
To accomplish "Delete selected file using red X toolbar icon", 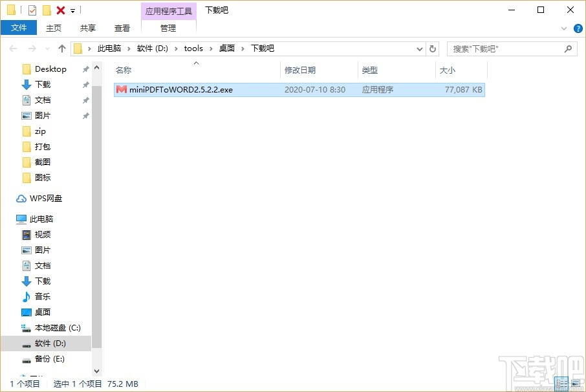I will [60, 10].
